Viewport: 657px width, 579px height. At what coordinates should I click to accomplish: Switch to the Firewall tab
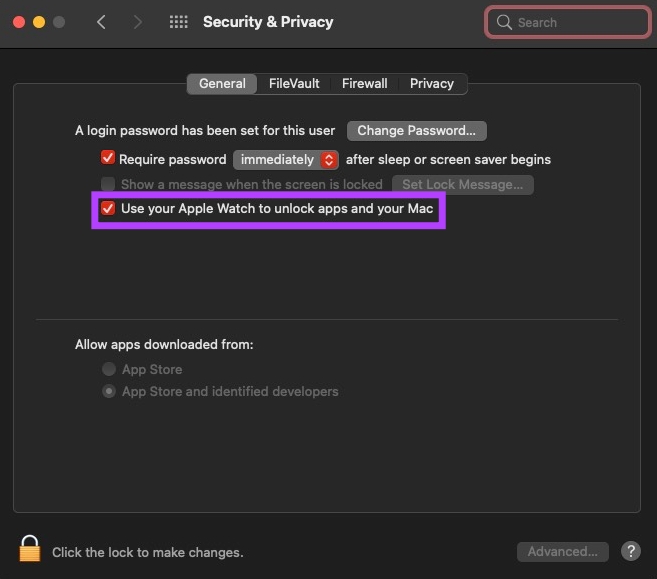(365, 83)
